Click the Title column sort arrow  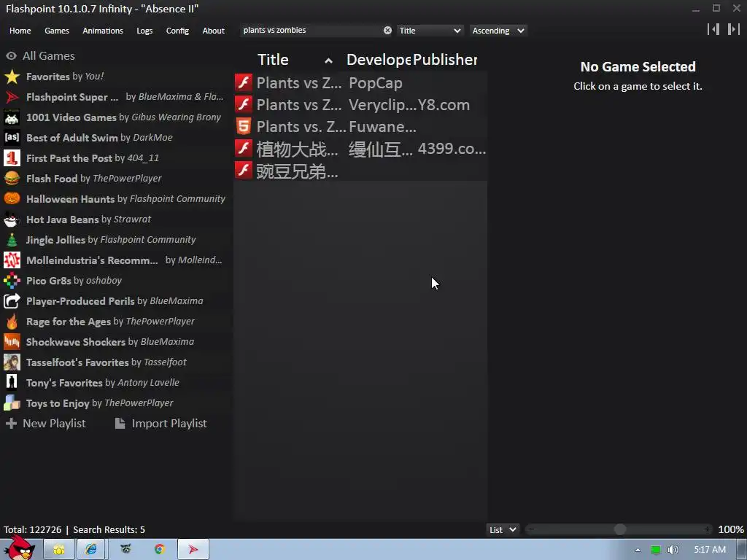[x=328, y=61]
